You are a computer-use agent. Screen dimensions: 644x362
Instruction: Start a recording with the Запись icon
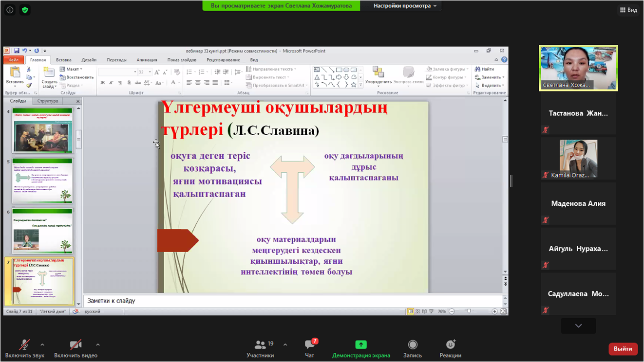point(412,345)
